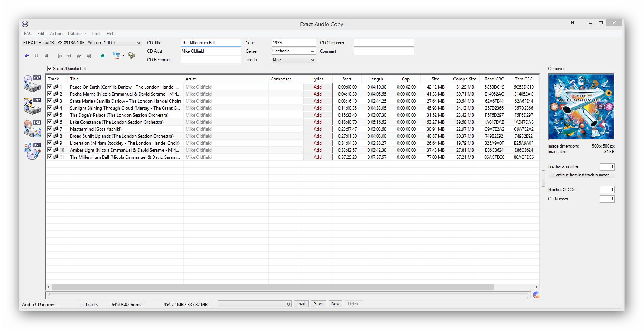
Task: Uncheck track 6 Lake Constance checkbox
Action: coord(50,122)
